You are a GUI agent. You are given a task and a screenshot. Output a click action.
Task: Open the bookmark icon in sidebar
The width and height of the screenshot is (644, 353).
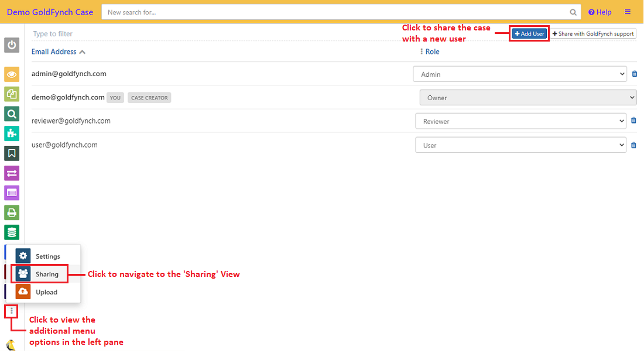tap(12, 153)
